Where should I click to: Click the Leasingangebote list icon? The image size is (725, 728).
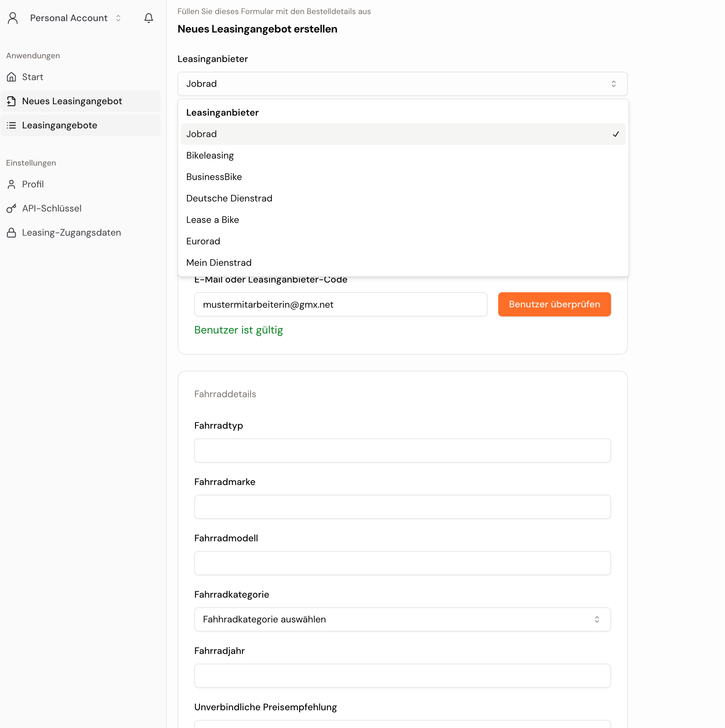[x=11, y=125]
